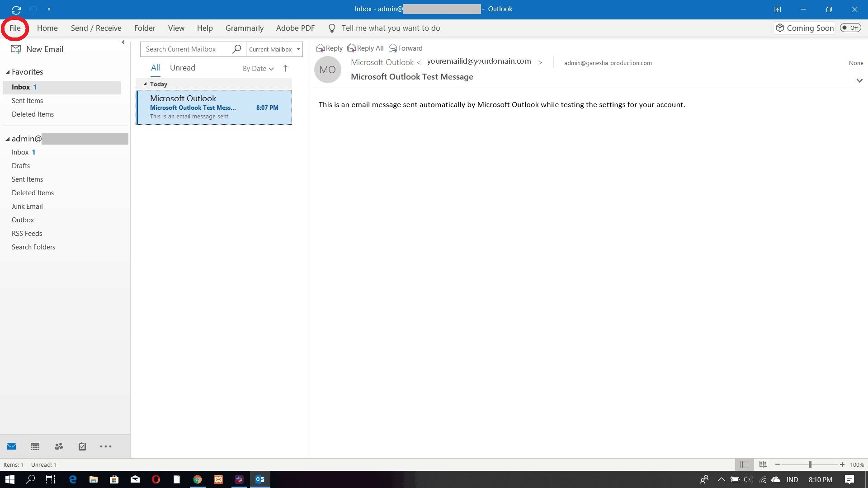Click the MO sender avatar
The height and width of the screenshot is (488, 868).
click(x=328, y=70)
